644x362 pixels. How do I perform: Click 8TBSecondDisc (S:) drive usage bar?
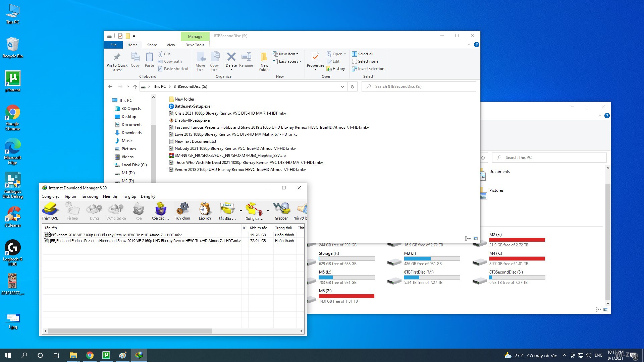517,277
